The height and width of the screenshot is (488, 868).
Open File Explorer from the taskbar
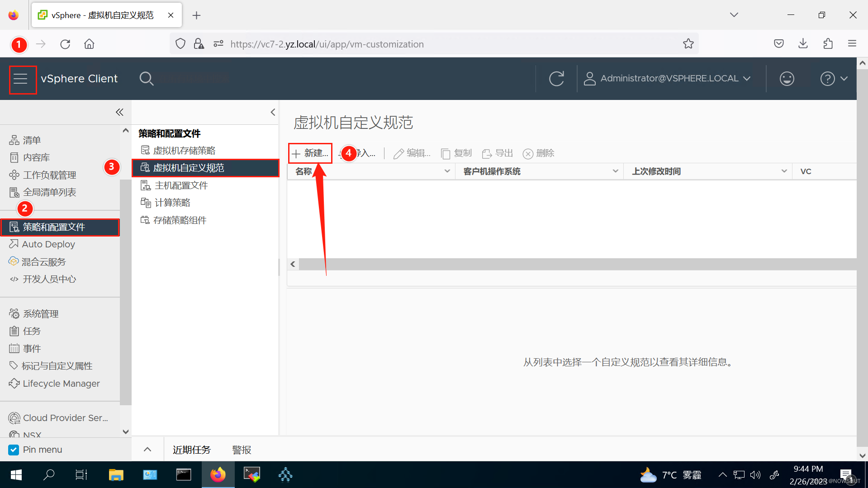click(x=116, y=474)
